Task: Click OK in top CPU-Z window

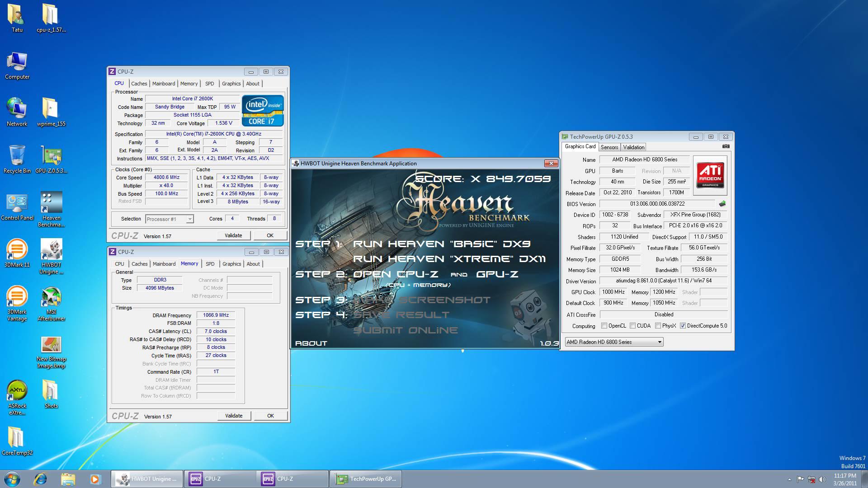Action: [270, 235]
